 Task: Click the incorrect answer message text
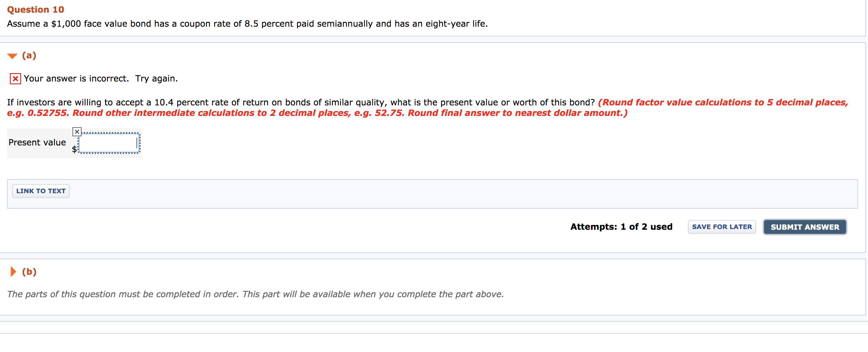(100, 79)
